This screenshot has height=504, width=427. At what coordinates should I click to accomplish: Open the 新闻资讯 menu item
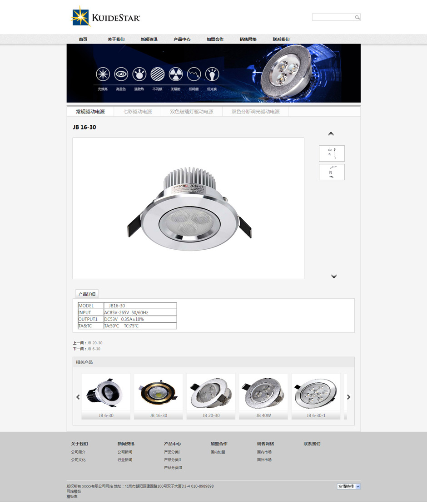pyautogui.click(x=149, y=39)
